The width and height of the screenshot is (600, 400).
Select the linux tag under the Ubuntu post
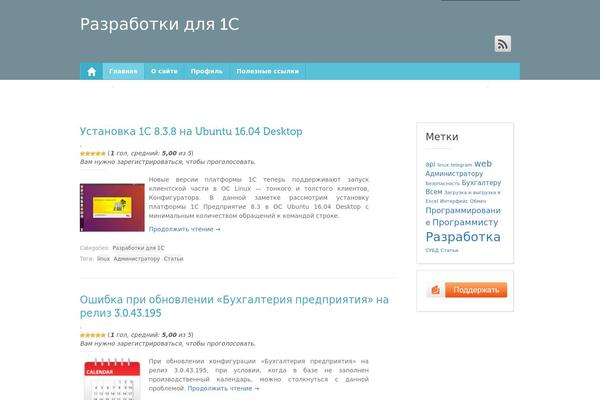coord(103,259)
